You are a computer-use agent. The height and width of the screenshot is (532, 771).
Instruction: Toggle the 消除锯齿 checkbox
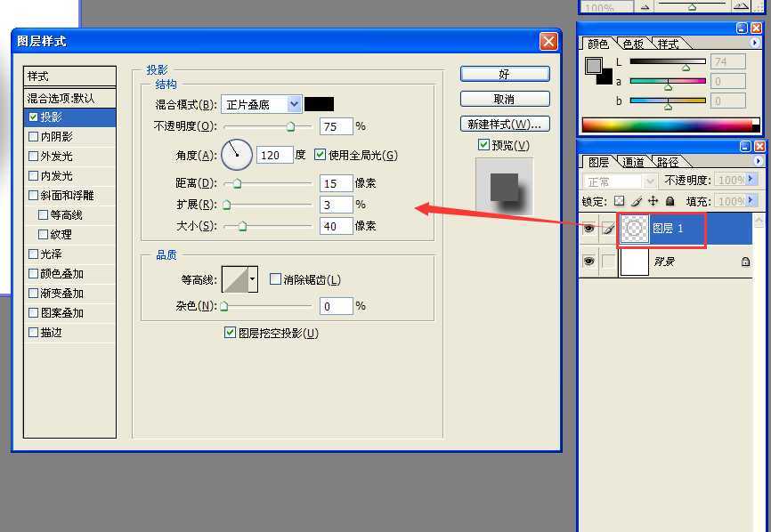click(x=275, y=279)
